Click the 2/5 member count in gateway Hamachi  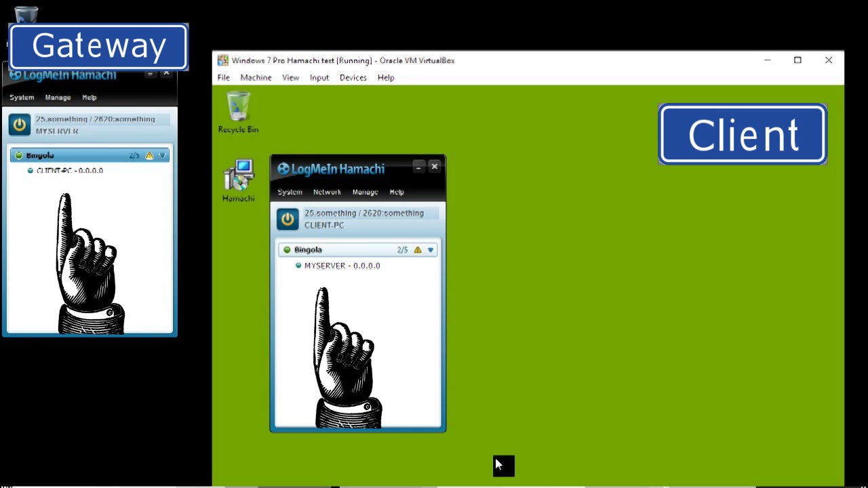[134, 156]
